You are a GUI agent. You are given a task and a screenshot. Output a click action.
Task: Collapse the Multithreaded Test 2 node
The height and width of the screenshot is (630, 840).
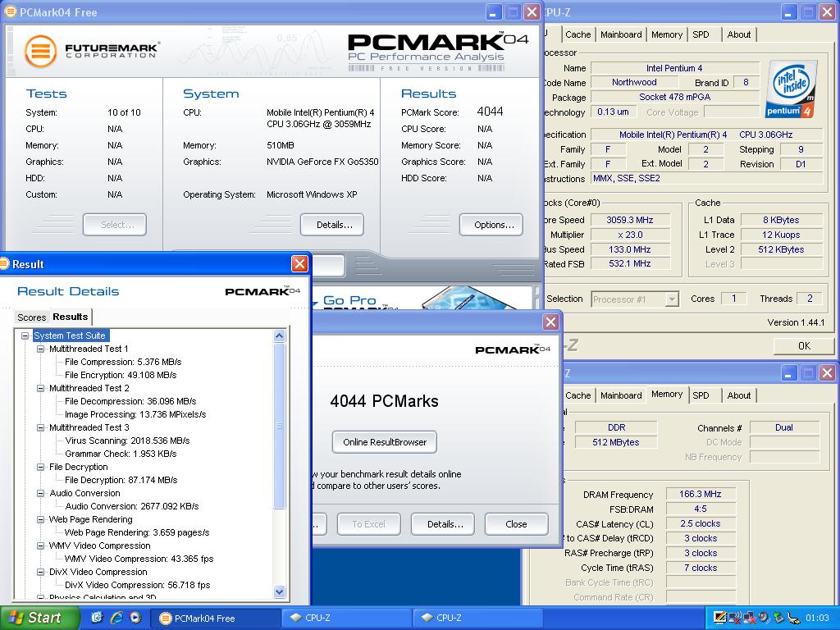41,388
